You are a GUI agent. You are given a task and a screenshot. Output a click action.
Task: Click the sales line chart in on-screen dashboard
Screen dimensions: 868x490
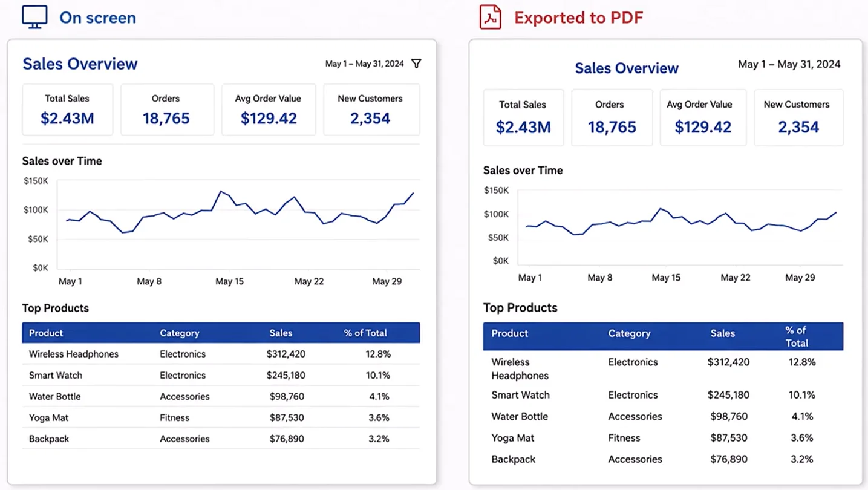(x=238, y=224)
